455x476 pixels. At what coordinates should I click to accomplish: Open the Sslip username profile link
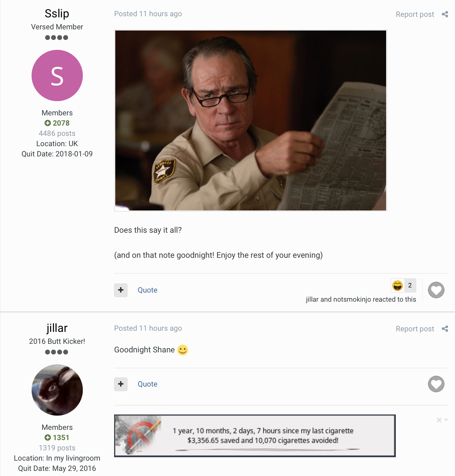[x=57, y=14]
